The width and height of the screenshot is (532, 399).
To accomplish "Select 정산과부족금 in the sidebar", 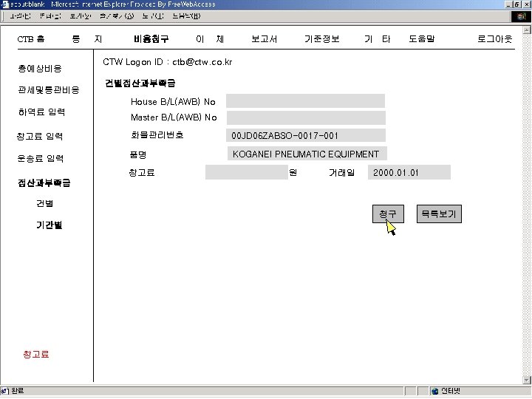I will (x=44, y=183).
